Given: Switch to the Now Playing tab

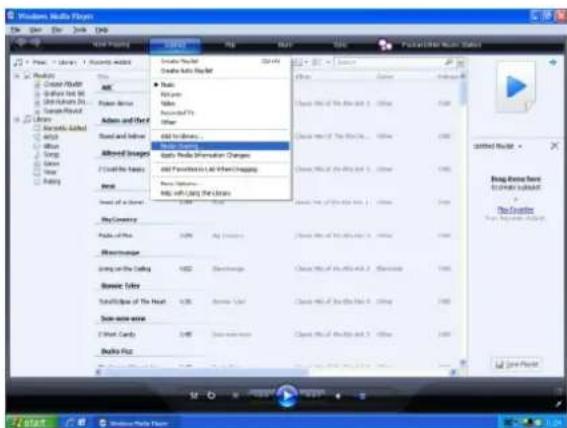Looking at the screenshot, I should pyautogui.click(x=111, y=44).
